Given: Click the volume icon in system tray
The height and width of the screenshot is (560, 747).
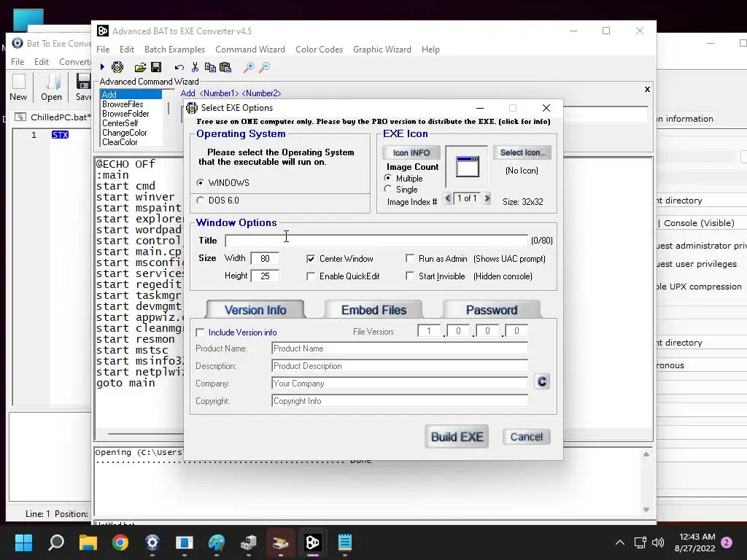Looking at the screenshot, I should click(658, 542).
